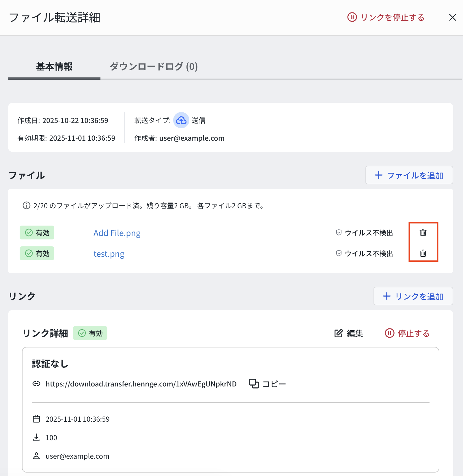Open the ダウンロードログ (0) tab
Screen dimensions: 463x476
(154, 67)
